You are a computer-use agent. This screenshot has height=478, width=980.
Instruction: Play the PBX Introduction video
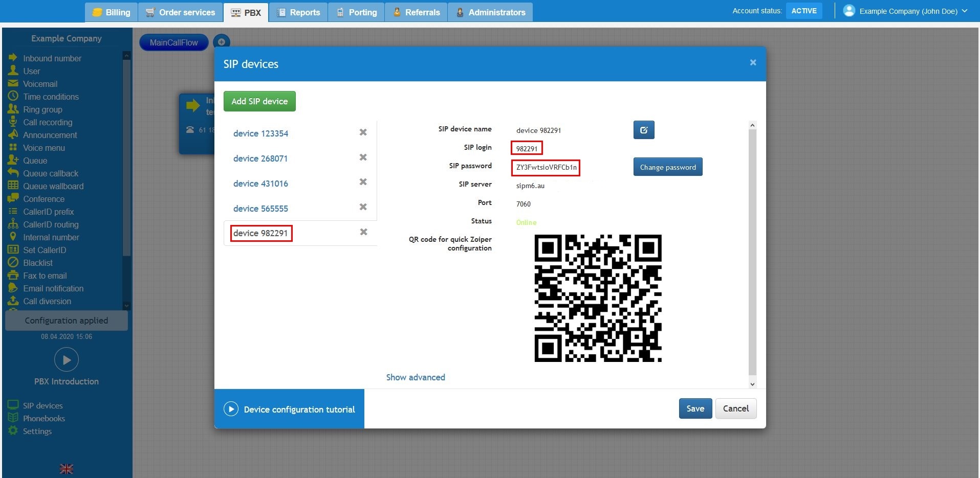tap(66, 359)
